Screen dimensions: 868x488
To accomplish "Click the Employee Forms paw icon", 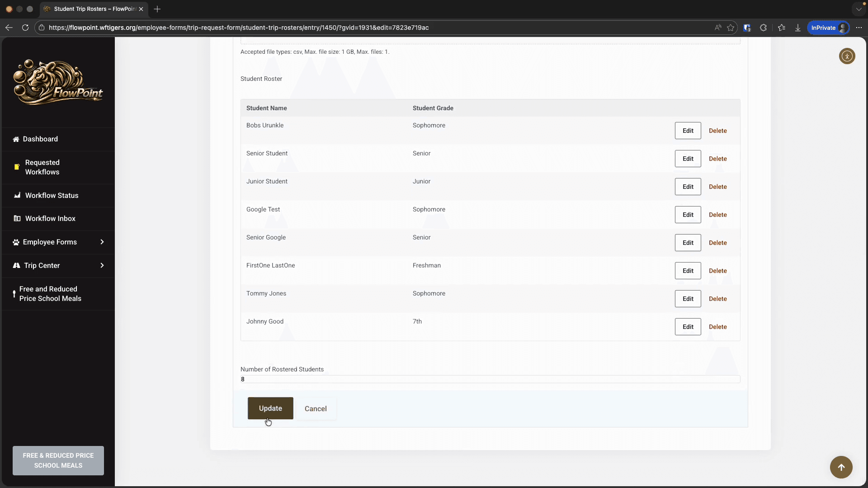I will (x=16, y=242).
